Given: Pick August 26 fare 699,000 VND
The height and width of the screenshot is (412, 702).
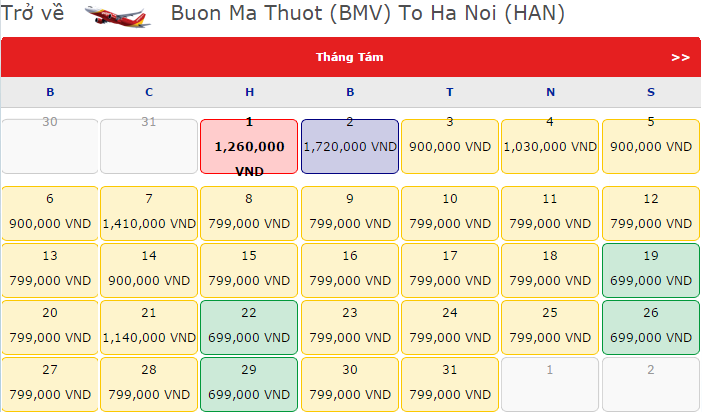Looking at the screenshot, I should [x=651, y=327].
